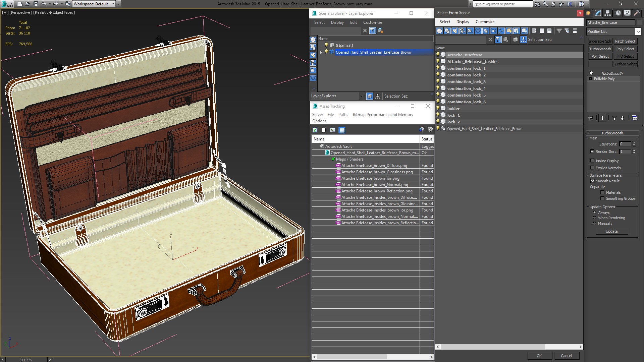
Task: Open Paths menu in Asset Tracking
Action: tap(343, 115)
